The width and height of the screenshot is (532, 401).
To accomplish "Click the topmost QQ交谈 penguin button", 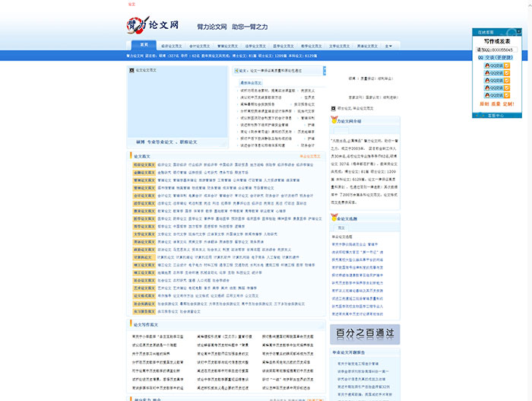I will pyautogui.click(x=497, y=65).
